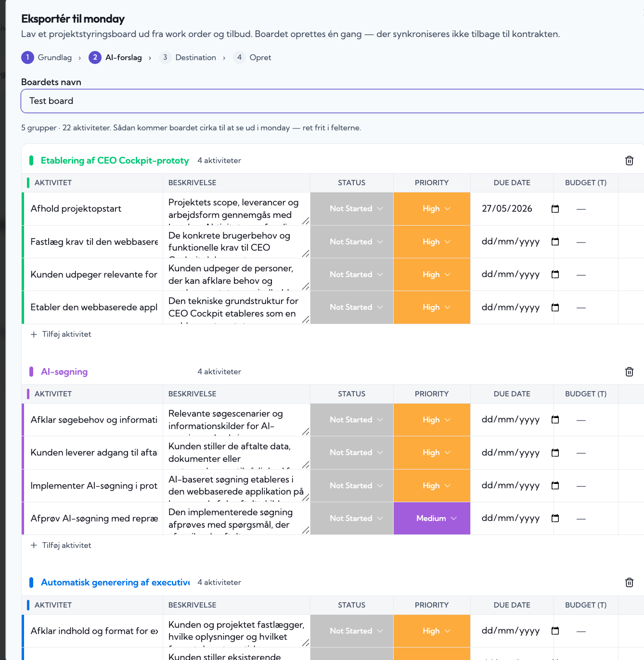
Task: Open calendar picker for Etabler den webbaserede row
Action: point(555,307)
